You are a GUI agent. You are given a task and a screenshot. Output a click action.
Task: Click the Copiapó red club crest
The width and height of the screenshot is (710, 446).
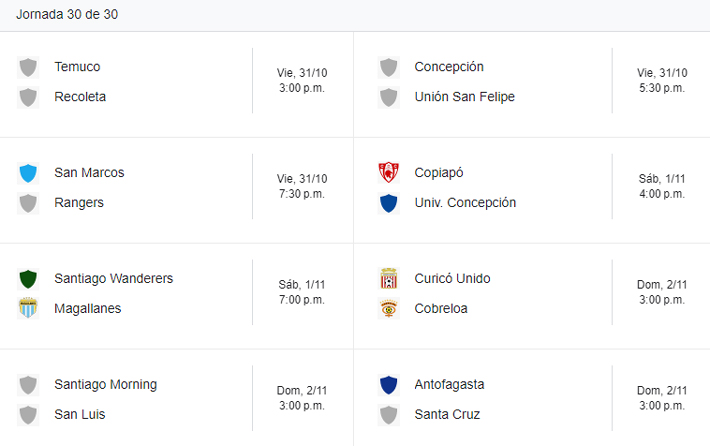point(388,173)
